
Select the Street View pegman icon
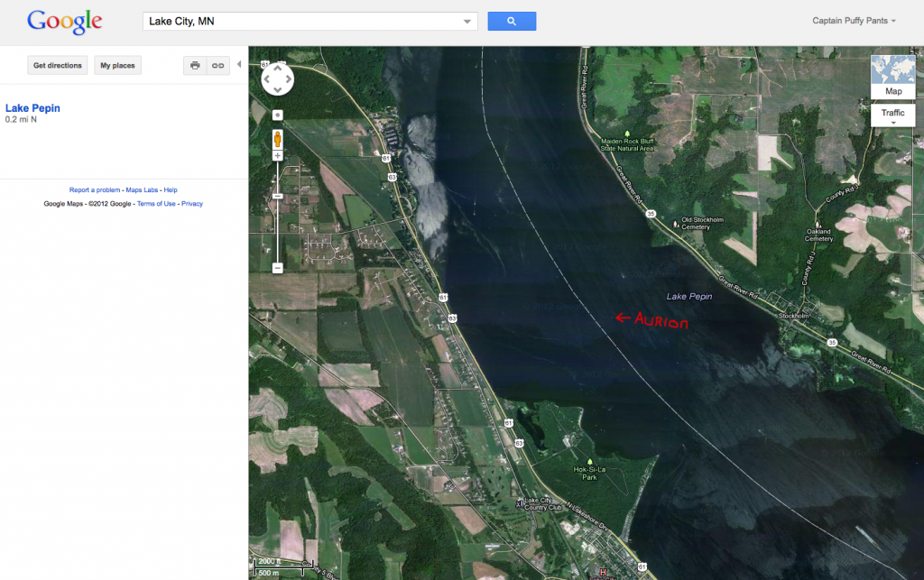278,140
